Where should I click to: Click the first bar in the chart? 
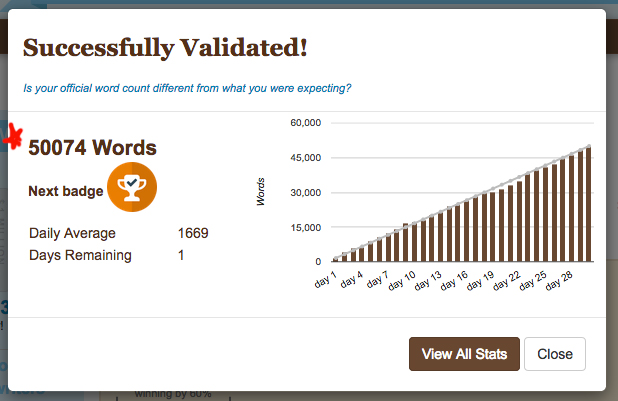pyautogui.click(x=335, y=259)
